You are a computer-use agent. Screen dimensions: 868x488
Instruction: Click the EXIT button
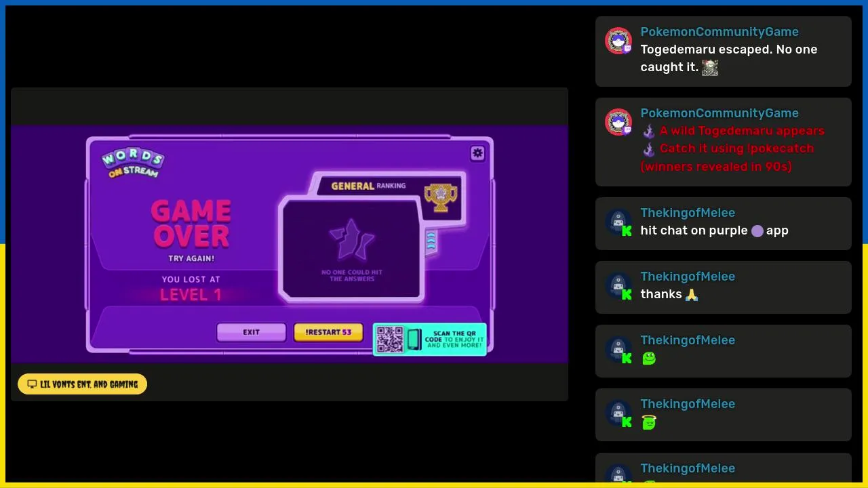coord(252,332)
